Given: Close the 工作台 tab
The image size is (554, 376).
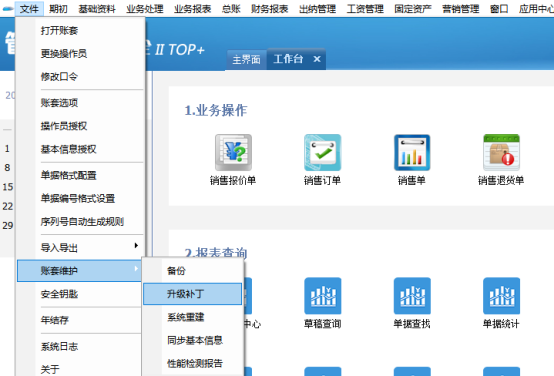Looking at the screenshot, I should pyautogui.click(x=317, y=59).
